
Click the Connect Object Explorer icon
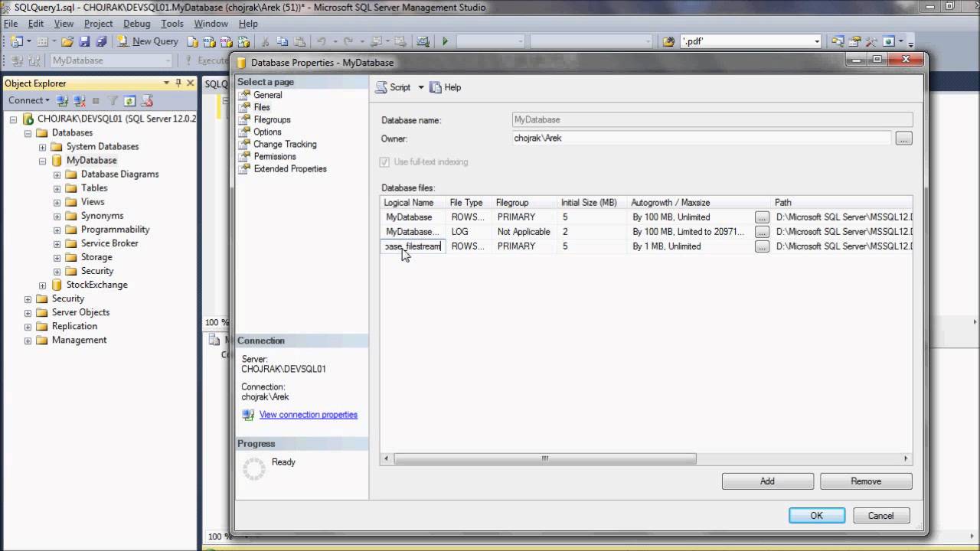click(63, 100)
